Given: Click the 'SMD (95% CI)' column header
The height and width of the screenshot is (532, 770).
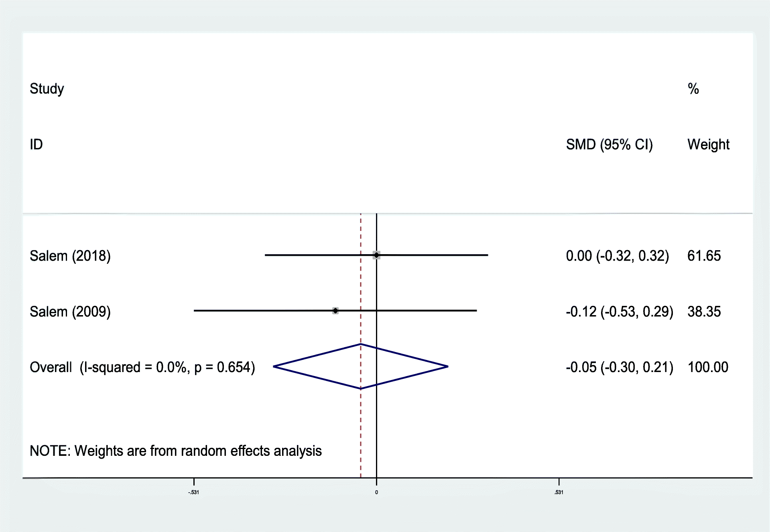Looking at the screenshot, I should [609, 144].
